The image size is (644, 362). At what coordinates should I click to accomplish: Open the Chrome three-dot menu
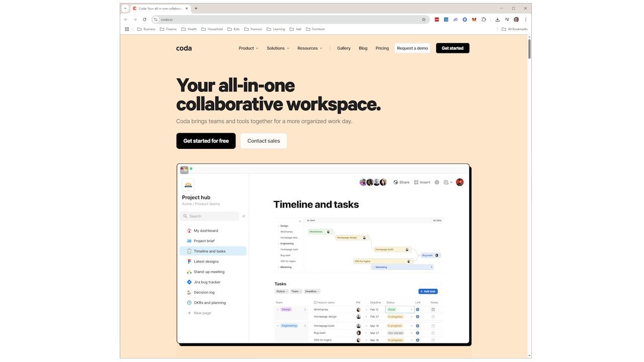tap(526, 20)
